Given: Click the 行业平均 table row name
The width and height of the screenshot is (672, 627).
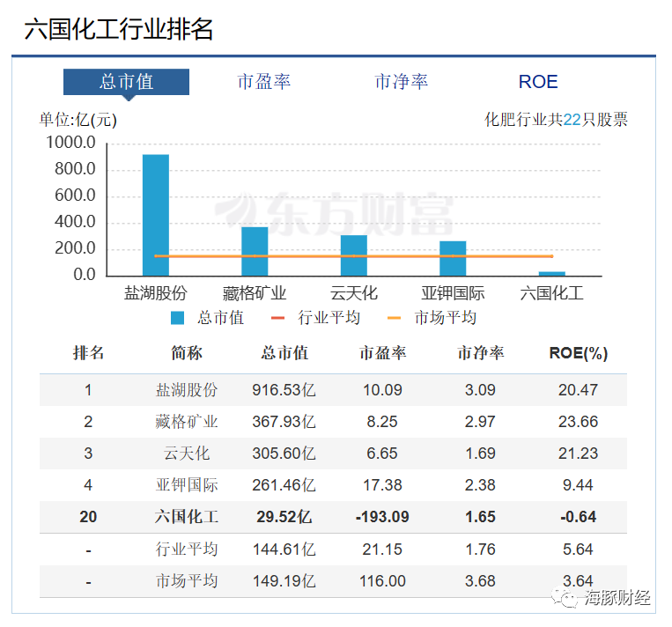Looking at the screenshot, I should point(187,550).
